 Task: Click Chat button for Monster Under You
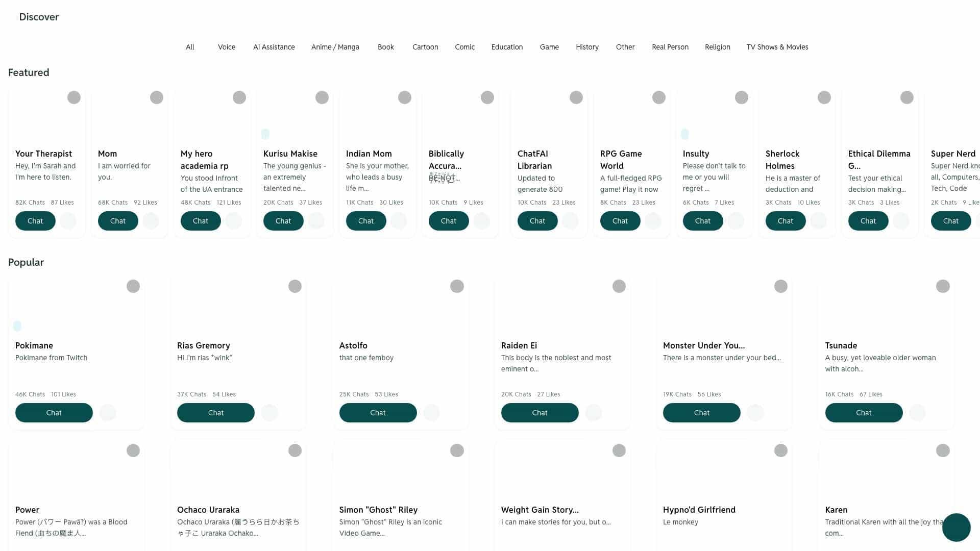[701, 413]
